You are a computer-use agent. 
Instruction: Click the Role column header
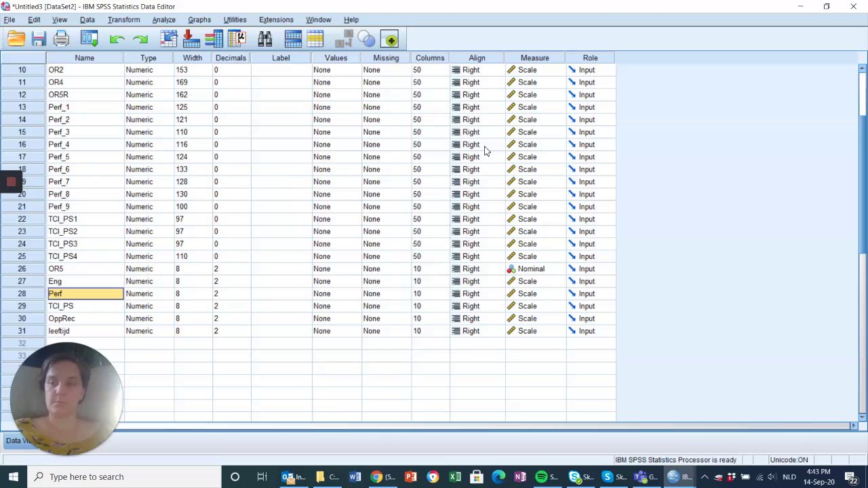590,58
